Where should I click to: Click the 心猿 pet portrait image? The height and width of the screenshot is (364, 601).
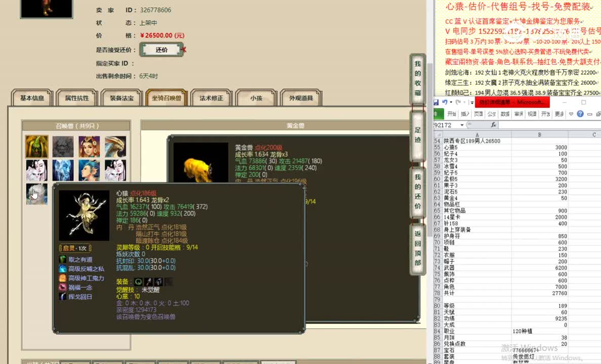pyautogui.click(x=84, y=215)
